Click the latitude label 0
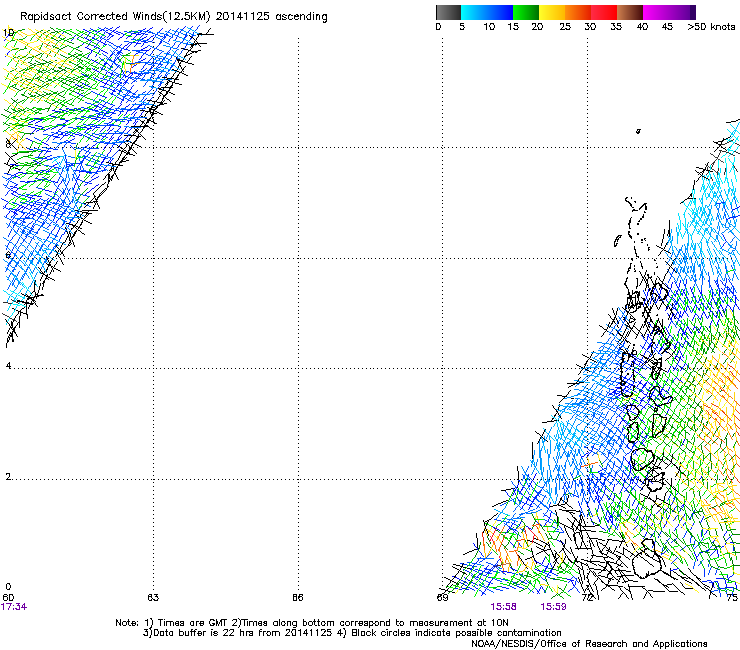Viewport: 740px width, 650px height. click(x=8, y=587)
